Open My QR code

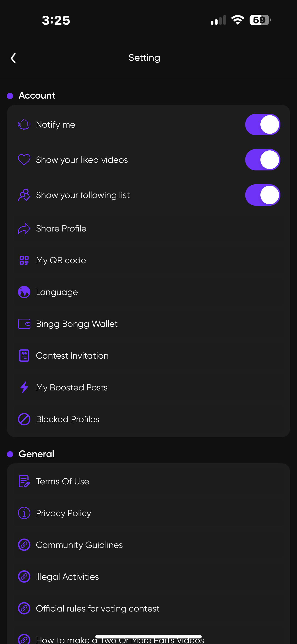(x=61, y=260)
